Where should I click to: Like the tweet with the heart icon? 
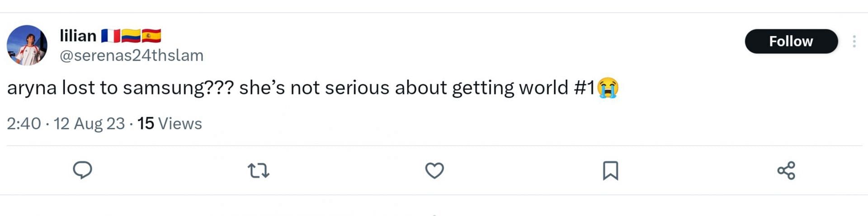pyautogui.click(x=434, y=171)
